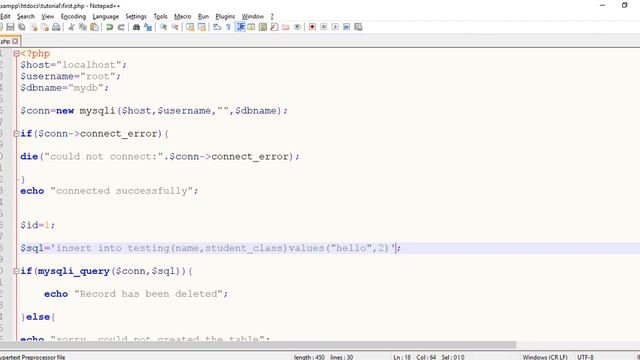Click the Save file toolbar icon
The height and width of the screenshot is (360, 640).
[10, 27]
